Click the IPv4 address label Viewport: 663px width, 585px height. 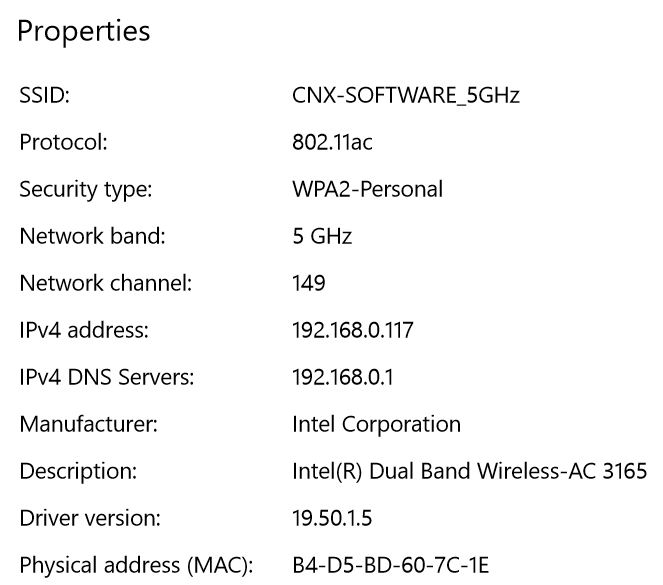pyautogui.click(x=84, y=330)
